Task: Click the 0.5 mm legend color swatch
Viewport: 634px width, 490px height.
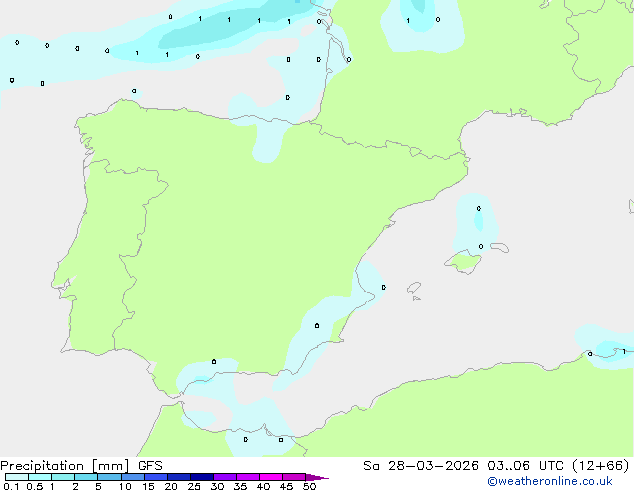Action: click(x=40, y=477)
